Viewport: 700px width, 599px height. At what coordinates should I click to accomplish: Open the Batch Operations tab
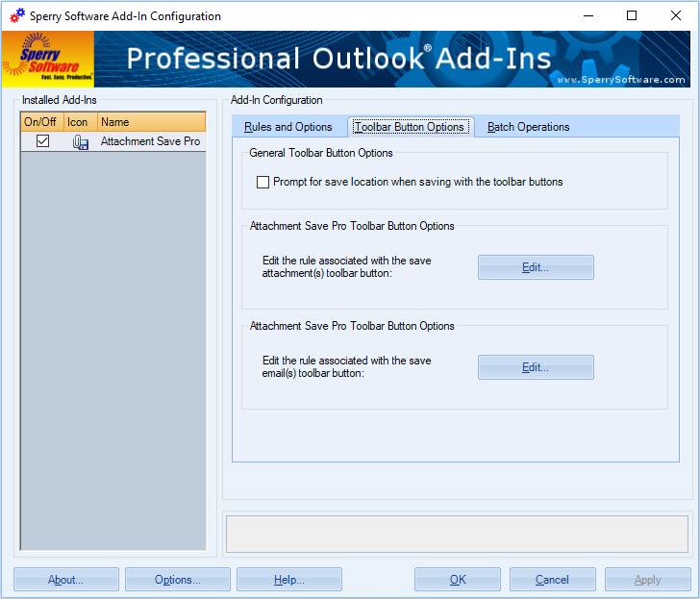point(528,127)
